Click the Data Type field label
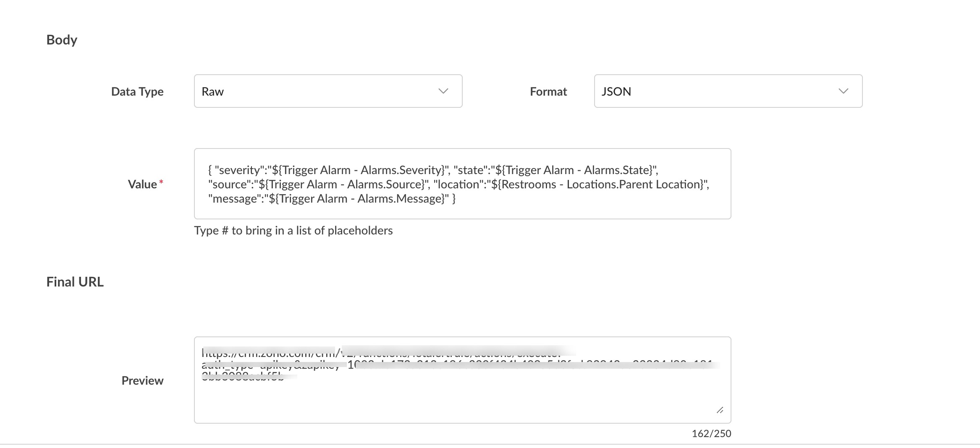Viewport: 980px width, 448px height. pyautogui.click(x=137, y=91)
